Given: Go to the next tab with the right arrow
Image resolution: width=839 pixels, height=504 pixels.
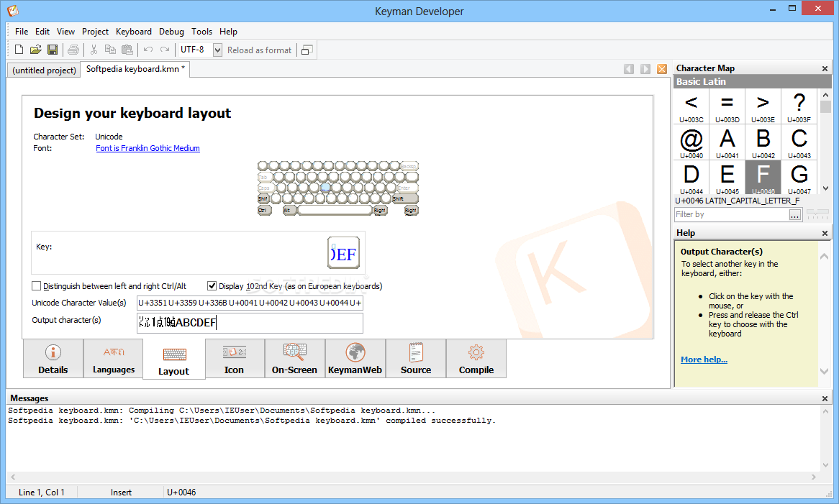Looking at the screenshot, I should pyautogui.click(x=645, y=69).
